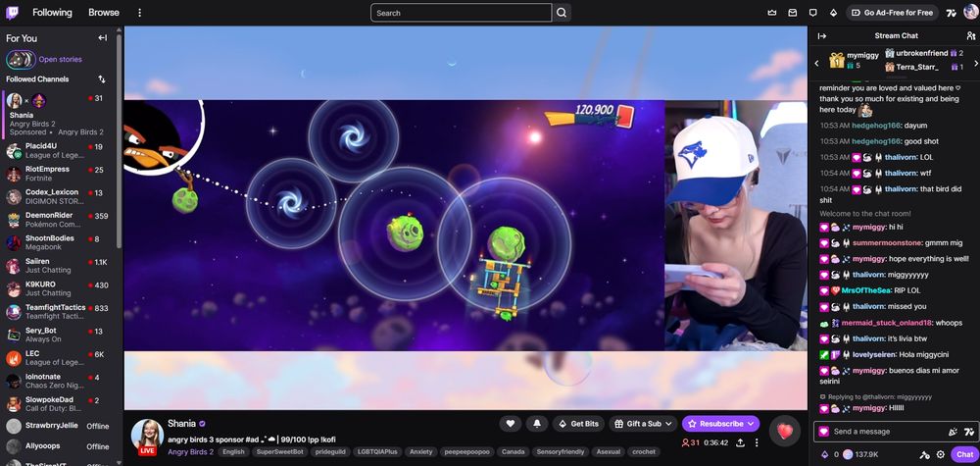Image resolution: width=980 pixels, height=466 pixels.
Task: Open the chat identity badge icon
Action: coord(824,432)
